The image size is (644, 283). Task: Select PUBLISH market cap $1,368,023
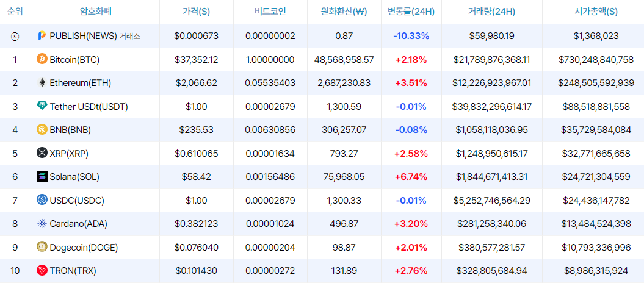tap(596, 36)
